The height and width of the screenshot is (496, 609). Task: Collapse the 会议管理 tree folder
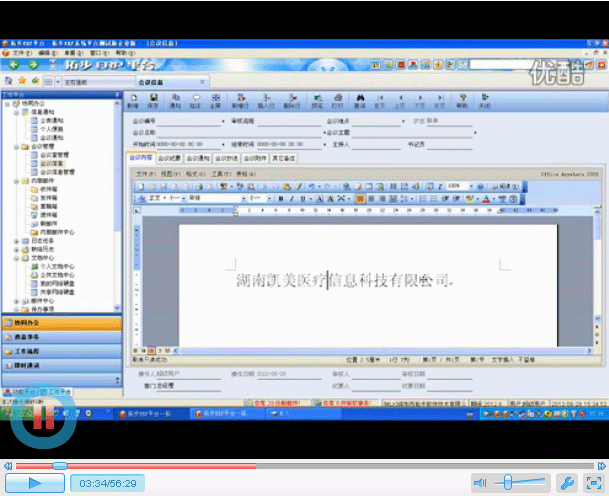click(17, 146)
